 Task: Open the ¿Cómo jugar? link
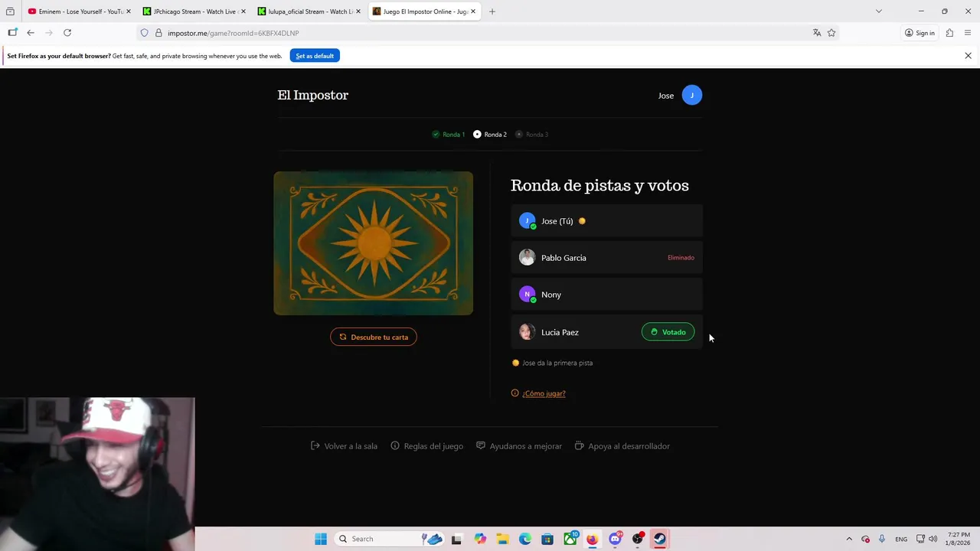point(544,393)
